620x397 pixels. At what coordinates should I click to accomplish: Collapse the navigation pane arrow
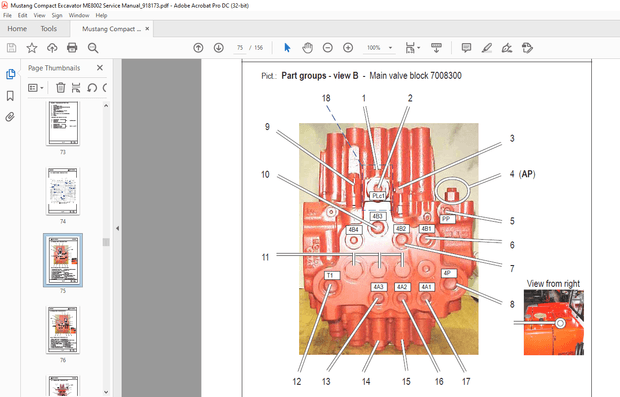(x=117, y=228)
